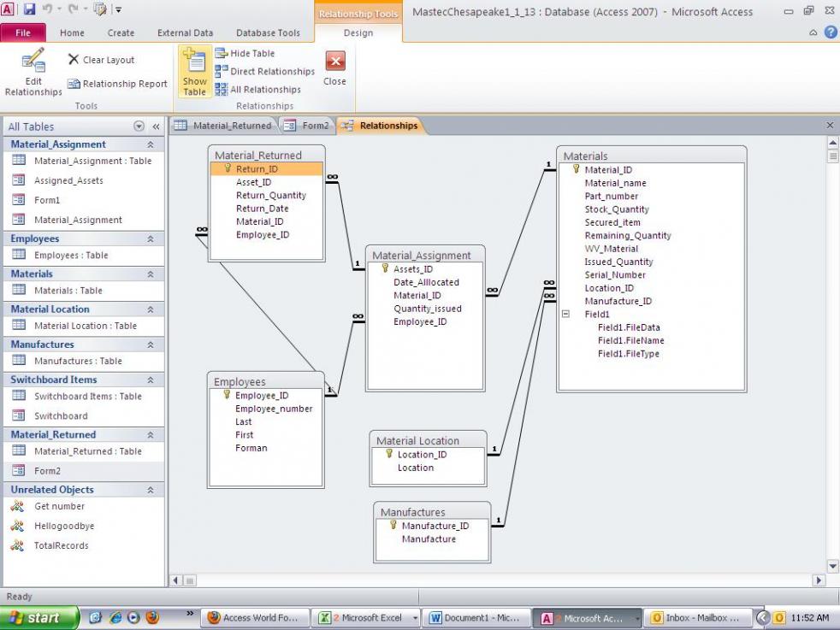Close the Relationships design view
This screenshot has height=630, width=840.
coord(334,68)
